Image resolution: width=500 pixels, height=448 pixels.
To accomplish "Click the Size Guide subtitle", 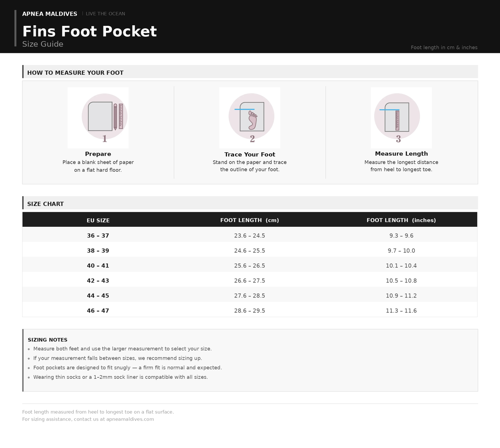I will (x=43, y=44).
